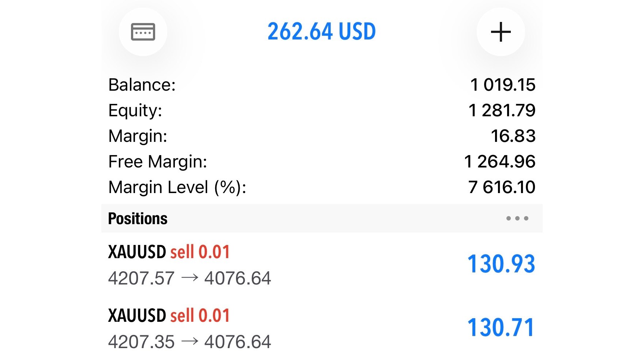Screen dimensions: 644x362
Task: Tap the 130.93 profit value
Action: (x=501, y=264)
